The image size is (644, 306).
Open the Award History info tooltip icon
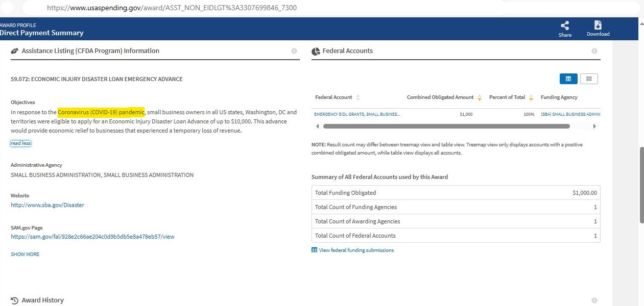pyautogui.click(x=594, y=300)
